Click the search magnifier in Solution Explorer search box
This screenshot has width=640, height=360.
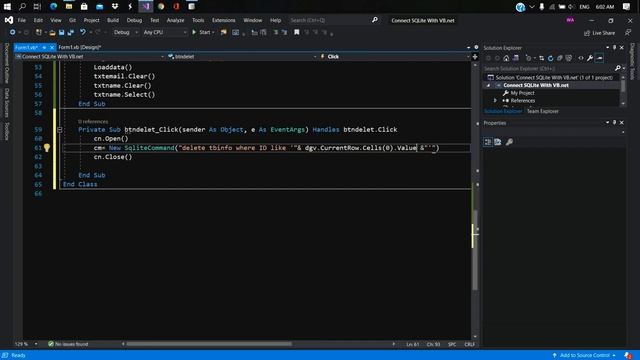point(618,68)
